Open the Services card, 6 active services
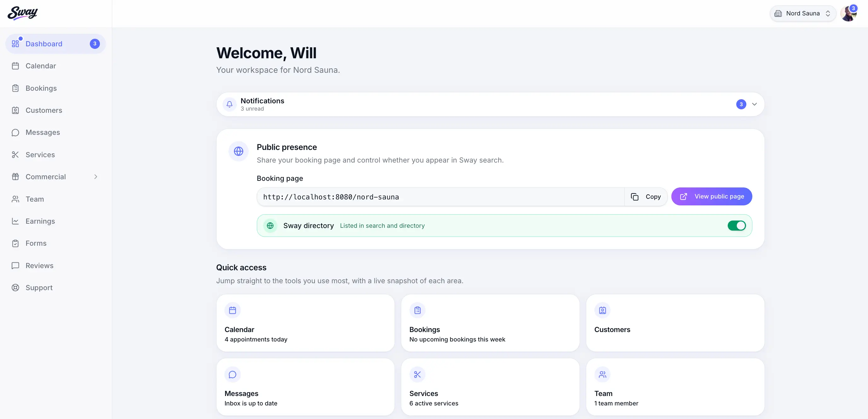Image resolution: width=868 pixels, height=419 pixels. [490, 387]
